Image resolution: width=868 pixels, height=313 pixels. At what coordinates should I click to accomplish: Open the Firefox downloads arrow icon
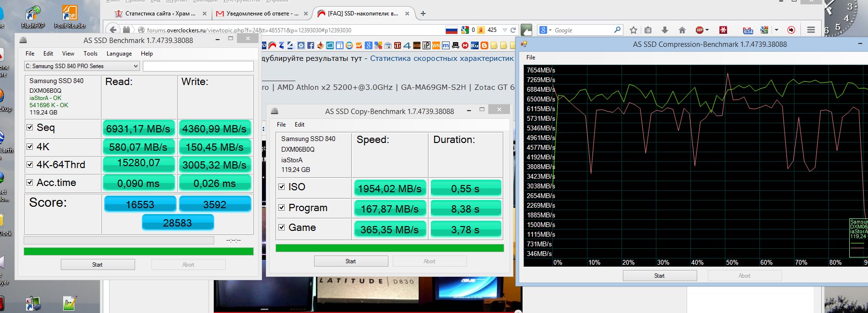[x=665, y=30]
